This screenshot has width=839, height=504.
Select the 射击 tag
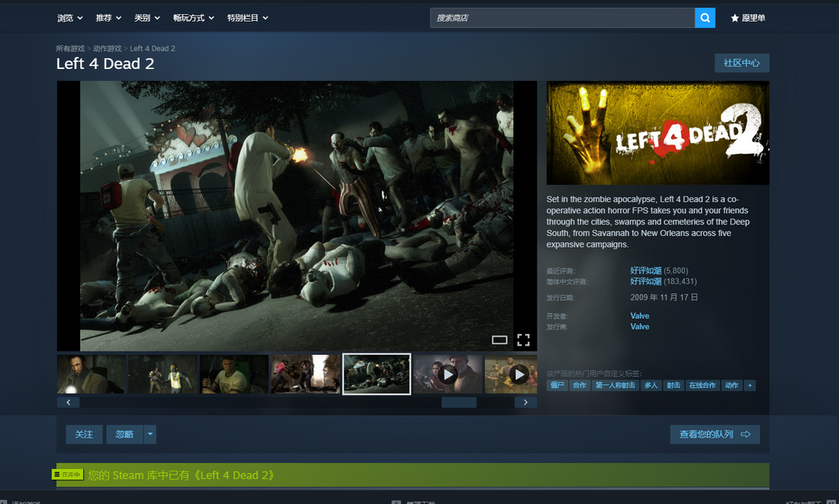pyautogui.click(x=673, y=385)
